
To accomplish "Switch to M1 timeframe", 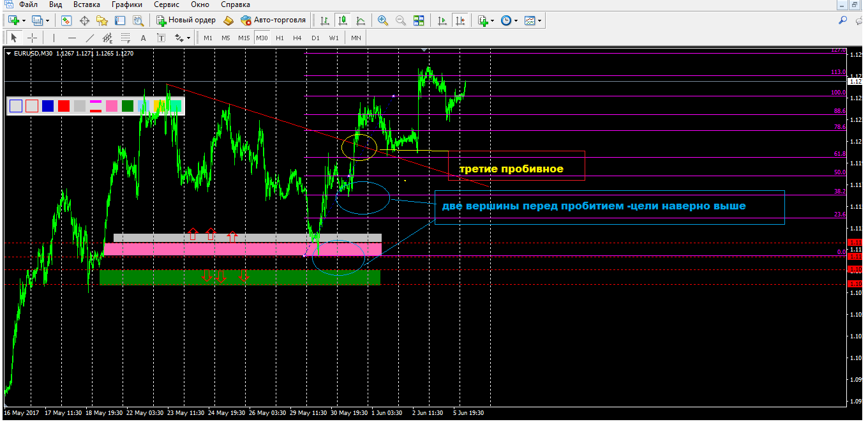I will tap(208, 38).
